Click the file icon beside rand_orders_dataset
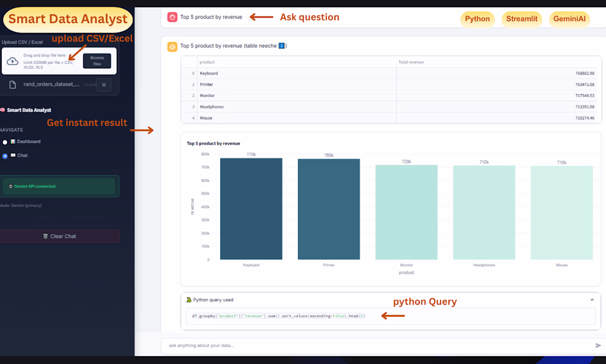Image resolution: width=606 pixels, height=364 pixels. pos(12,85)
